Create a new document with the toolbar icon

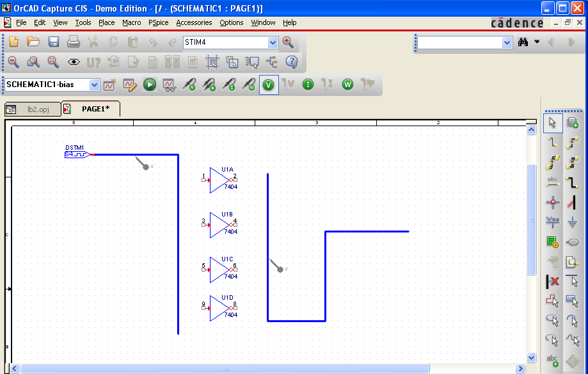pos(14,42)
